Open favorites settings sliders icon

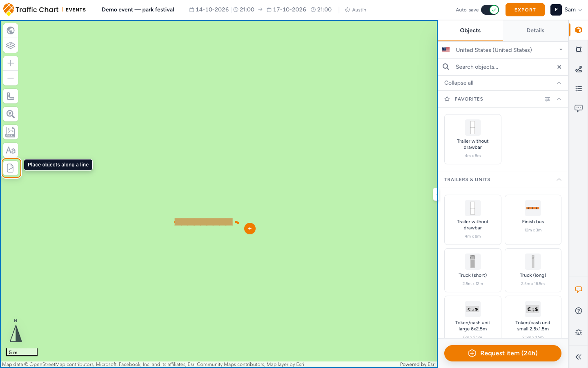(548, 99)
